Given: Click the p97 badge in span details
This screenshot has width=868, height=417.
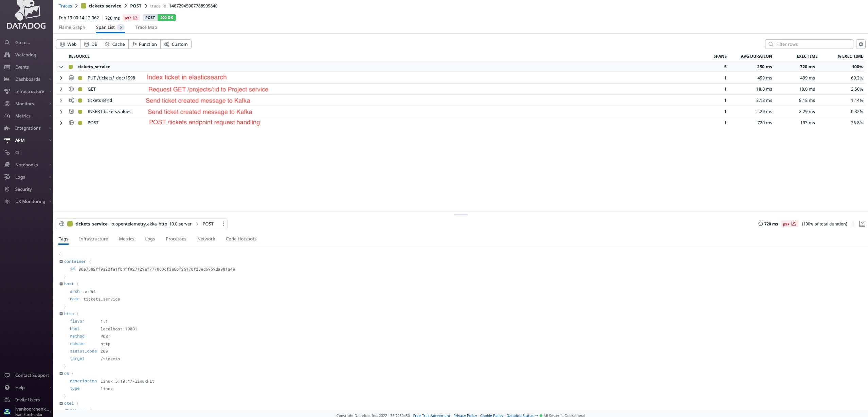Looking at the screenshot, I should tap(790, 224).
